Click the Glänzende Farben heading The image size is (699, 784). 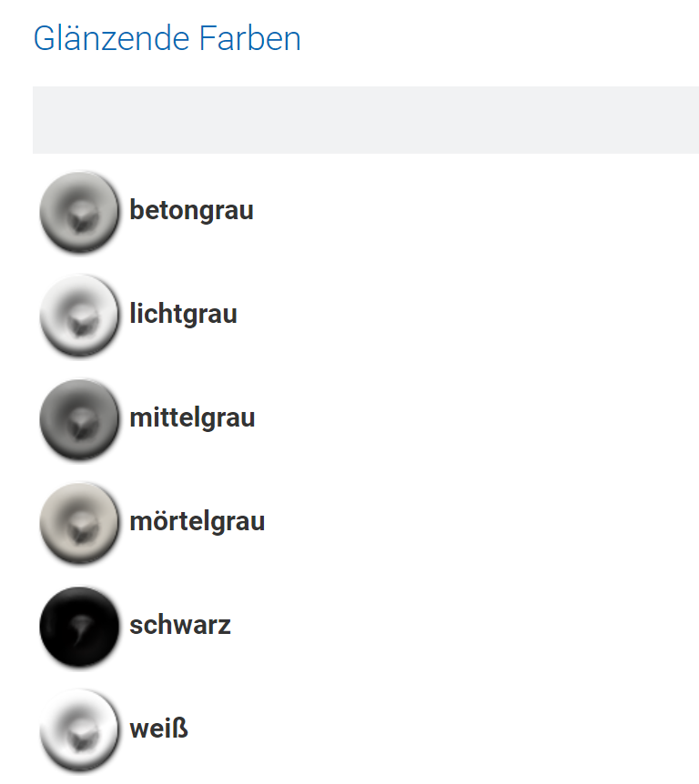click(167, 38)
